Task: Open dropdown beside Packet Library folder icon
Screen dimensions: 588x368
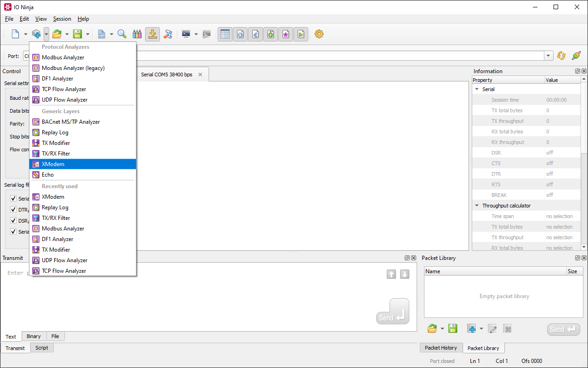Action: (442, 328)
